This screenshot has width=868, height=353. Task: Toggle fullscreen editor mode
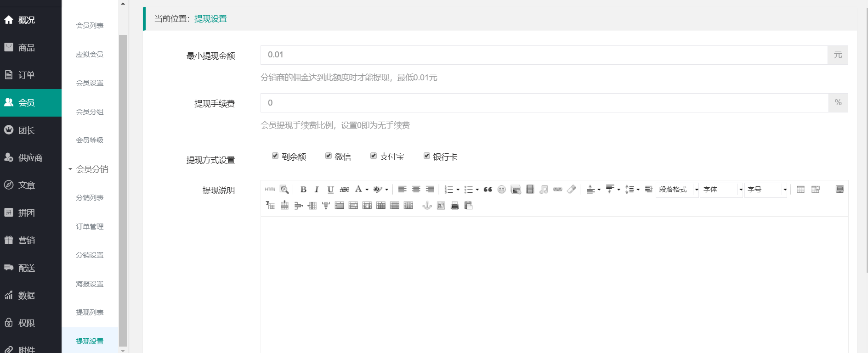840,189
